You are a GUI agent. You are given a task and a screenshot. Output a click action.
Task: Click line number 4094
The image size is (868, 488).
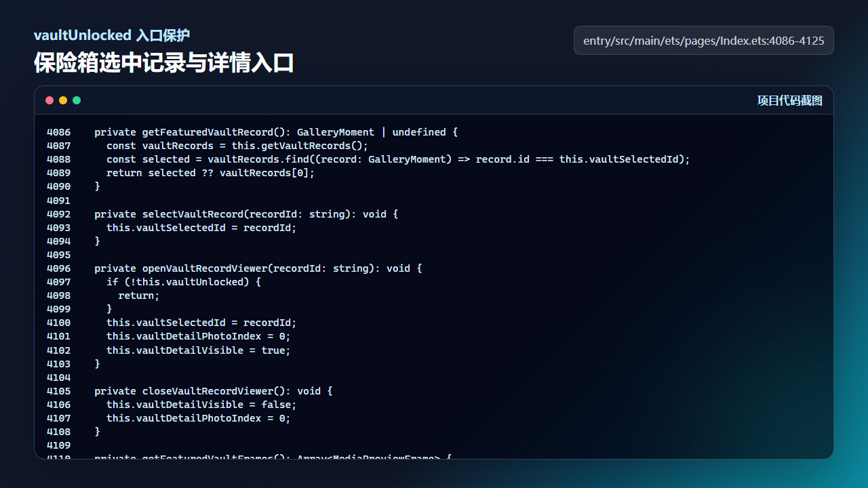[58, 241]
